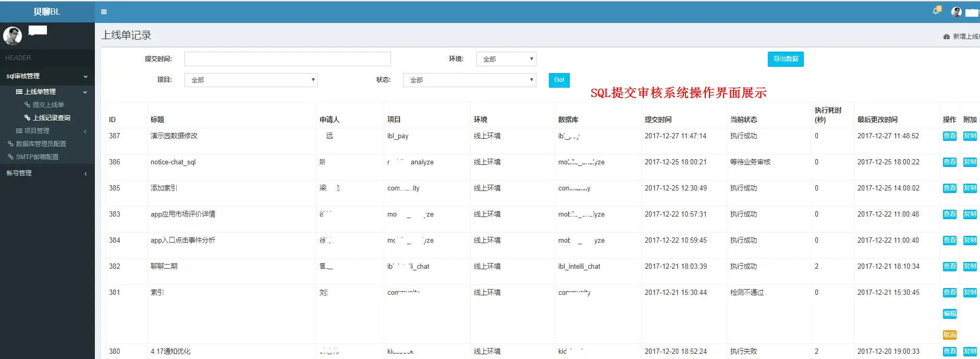The image size is (980, 359).
Task: Click the 当前状态 column header
Action: click(x=743, y=119)
